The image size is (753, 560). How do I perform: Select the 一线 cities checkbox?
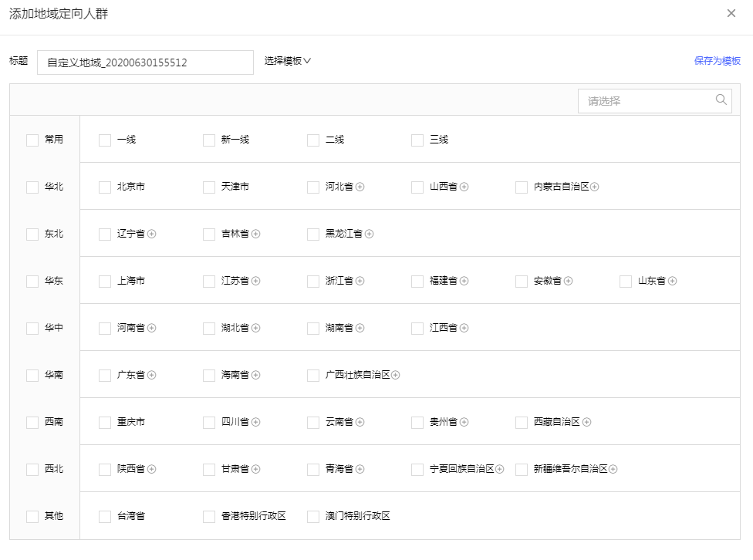105,140
